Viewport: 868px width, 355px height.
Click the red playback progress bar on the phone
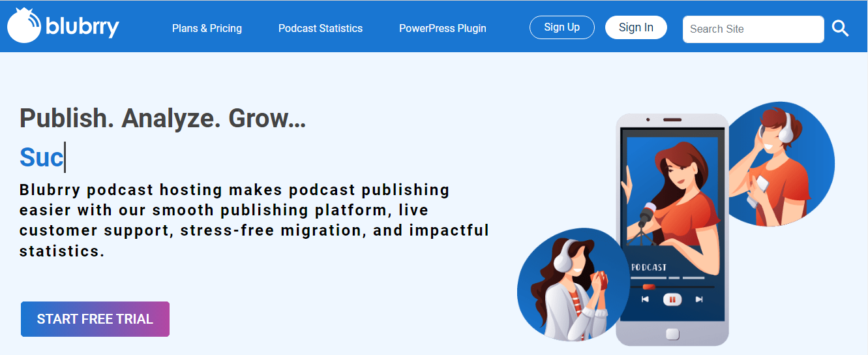pyautogui.click(x=649, y=286)
